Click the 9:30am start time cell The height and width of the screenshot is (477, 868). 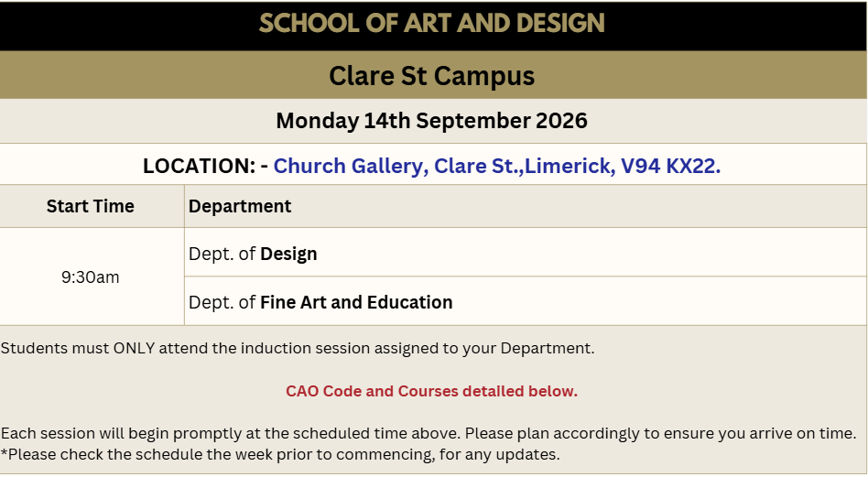pyautogui.click(x=91, y=276)
